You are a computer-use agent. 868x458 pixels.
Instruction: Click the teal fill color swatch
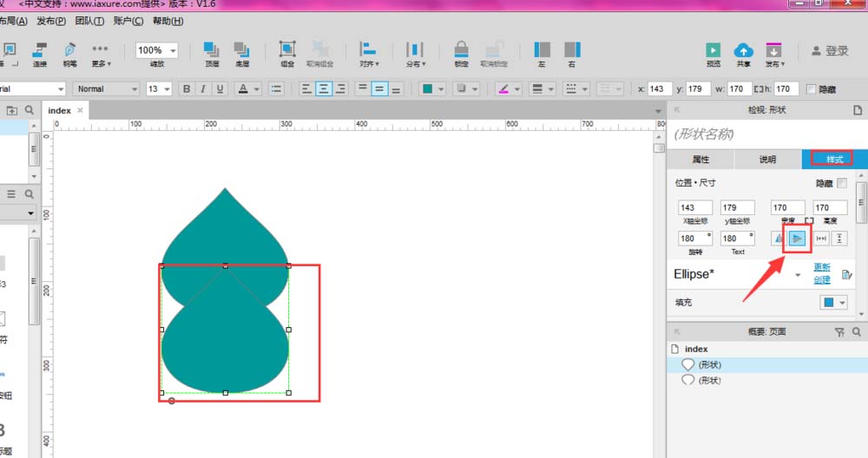click(x=427, y=88)
